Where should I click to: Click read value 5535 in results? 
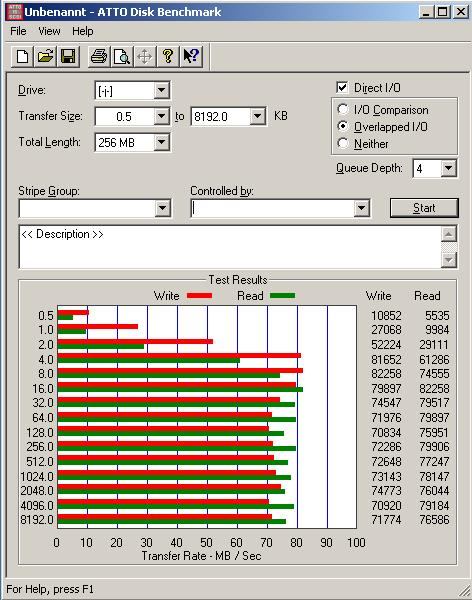437,316
